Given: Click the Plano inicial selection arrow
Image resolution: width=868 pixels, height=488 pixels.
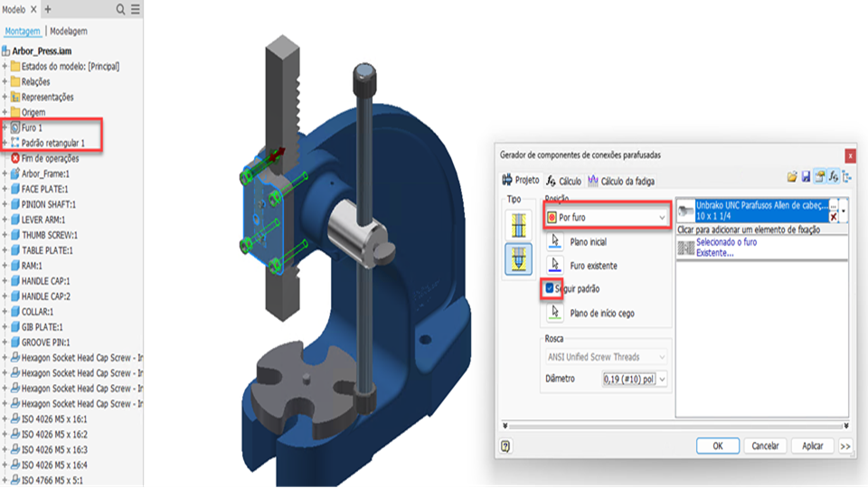Looking at the screenshot, I should tap(554, 241).
